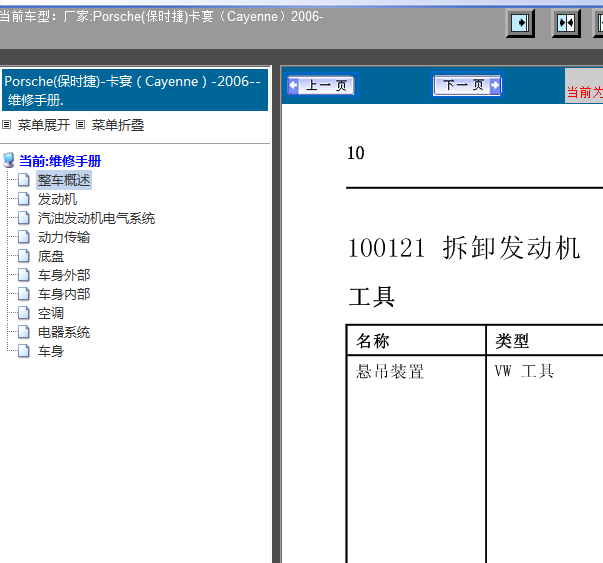Open 汽油发动机电气系统 tree item

(96, 218)
